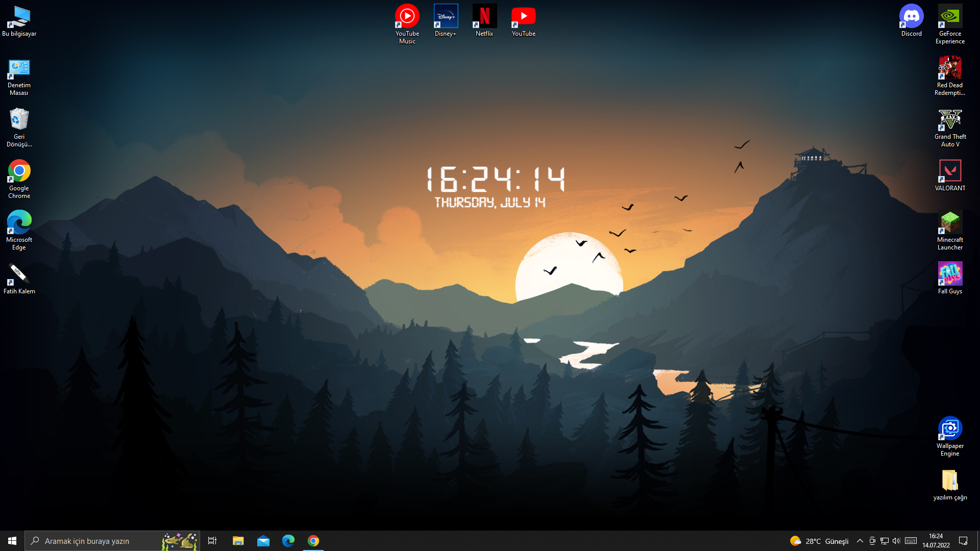Expand hidden system tray icons chevron

click(860, 541)
